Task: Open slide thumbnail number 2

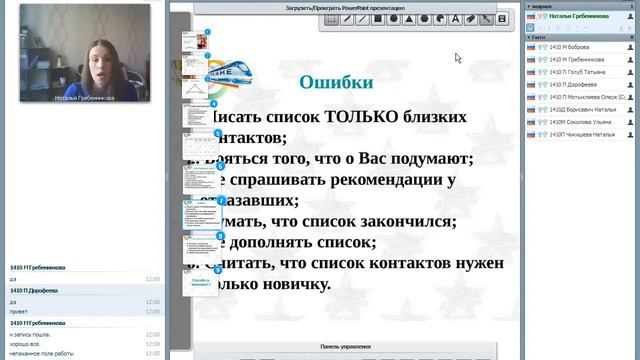Action: click(x=195, y=65)
